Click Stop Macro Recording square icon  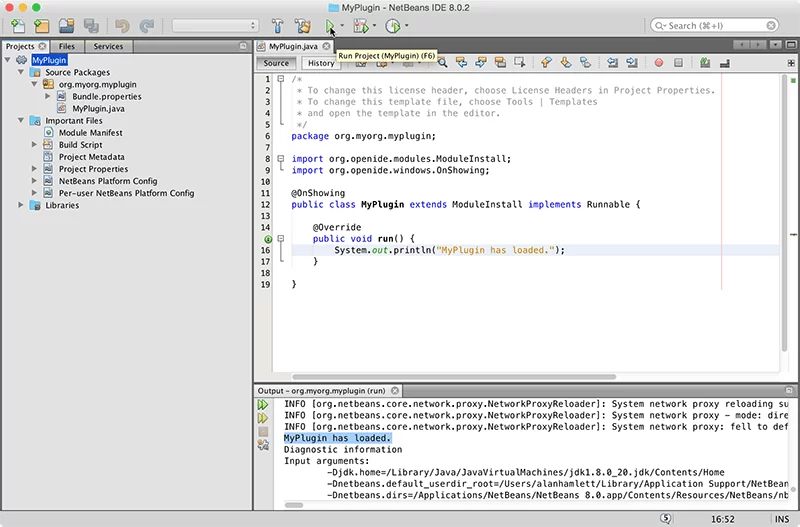click(678, 63)
